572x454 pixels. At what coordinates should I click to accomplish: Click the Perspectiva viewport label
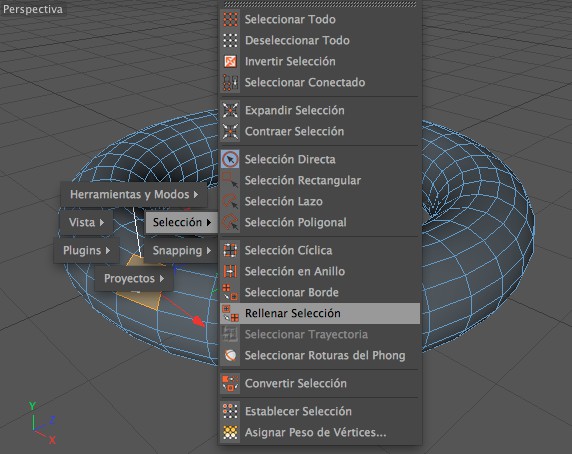33,9
